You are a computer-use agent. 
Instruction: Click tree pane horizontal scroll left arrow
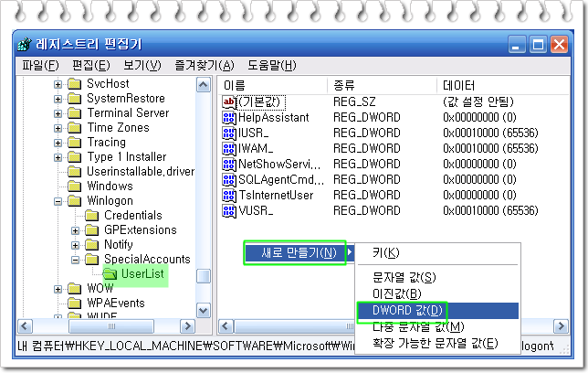click(26, 326)
